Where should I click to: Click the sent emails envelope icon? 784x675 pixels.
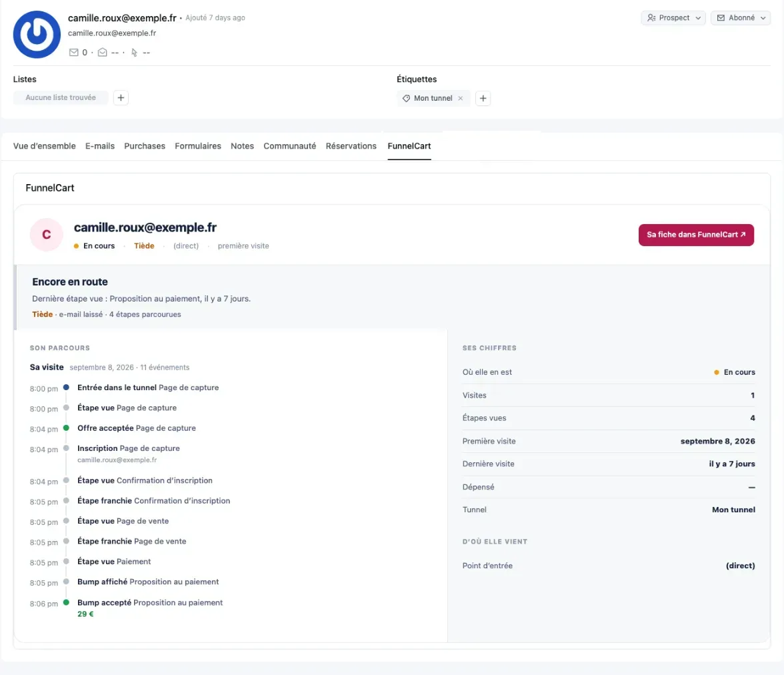73,53
